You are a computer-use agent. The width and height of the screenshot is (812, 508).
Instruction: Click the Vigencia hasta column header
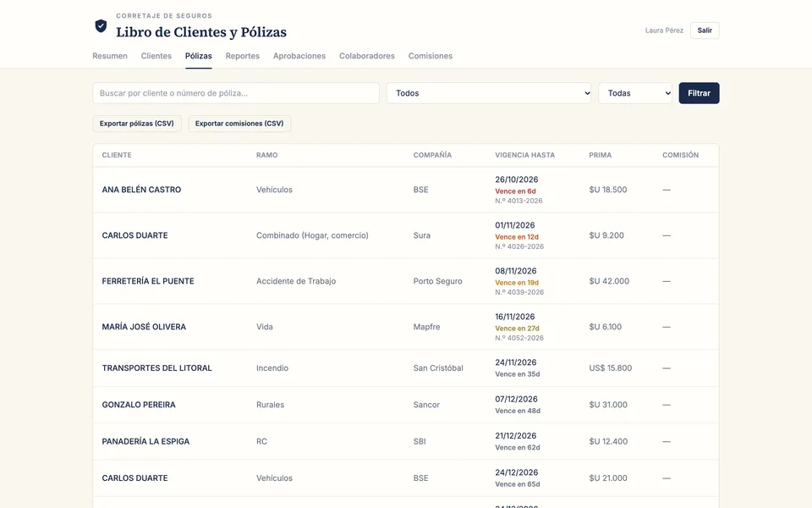click(524, 155)
